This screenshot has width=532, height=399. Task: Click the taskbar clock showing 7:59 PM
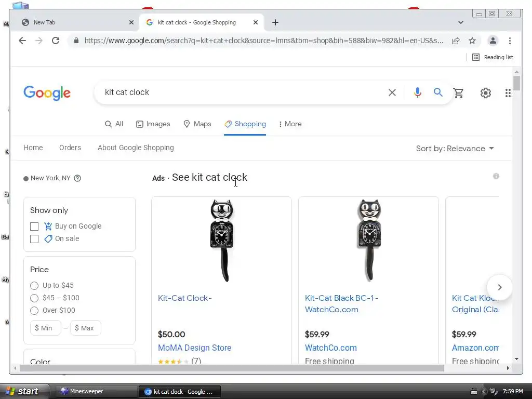513,392
